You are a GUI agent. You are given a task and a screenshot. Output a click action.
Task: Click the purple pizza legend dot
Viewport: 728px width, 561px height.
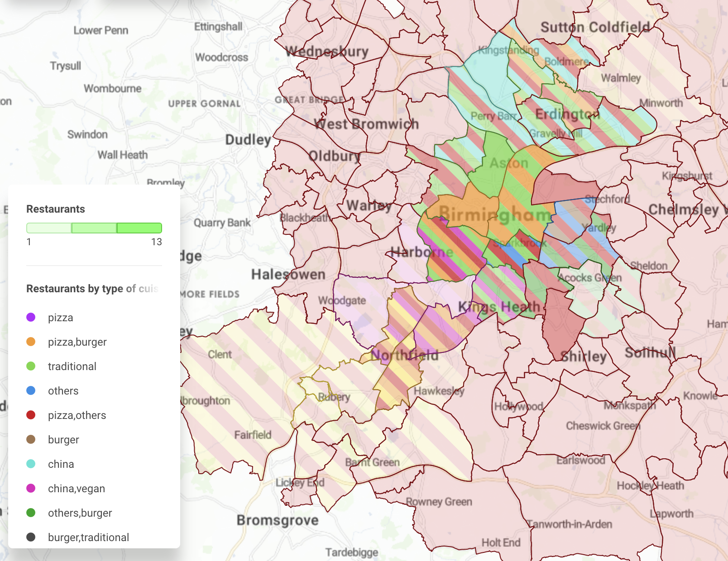(x=31, y=317)
